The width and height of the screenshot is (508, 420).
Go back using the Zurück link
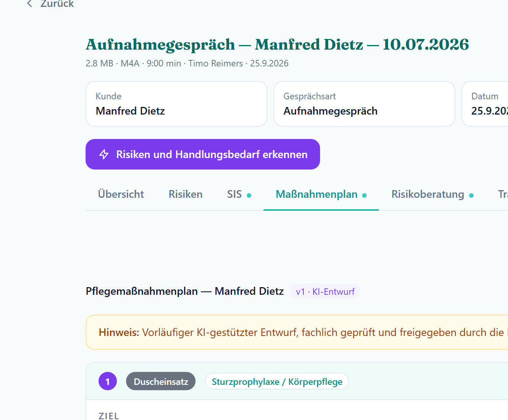[x=50, y=4]
